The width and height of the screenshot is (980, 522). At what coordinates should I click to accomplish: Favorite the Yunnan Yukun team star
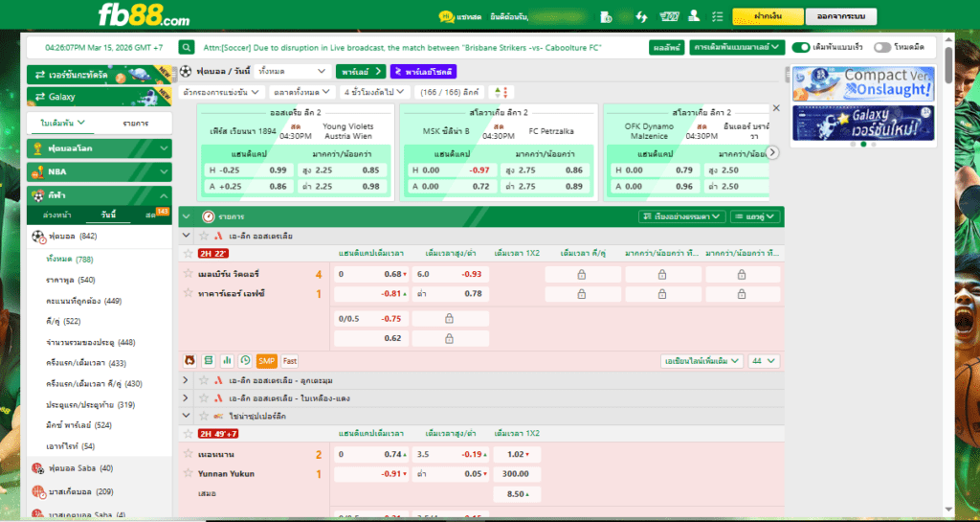pos(188,473)
